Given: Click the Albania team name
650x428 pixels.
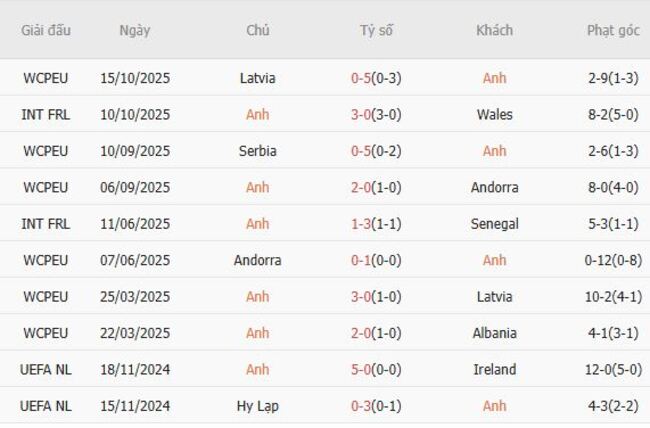Looking at the screenshot, I should [494, 333].
